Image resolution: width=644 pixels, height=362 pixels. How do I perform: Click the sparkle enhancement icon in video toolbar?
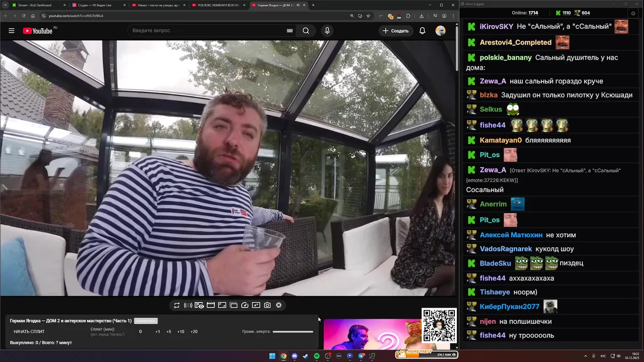(x=256, y=305)
